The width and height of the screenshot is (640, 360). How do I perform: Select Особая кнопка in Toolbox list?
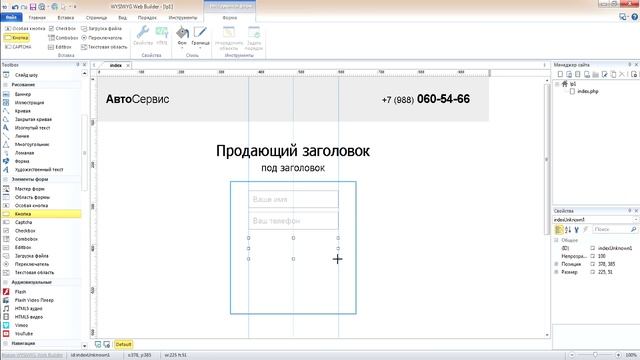pyautogui.click(x=31, y=206)
